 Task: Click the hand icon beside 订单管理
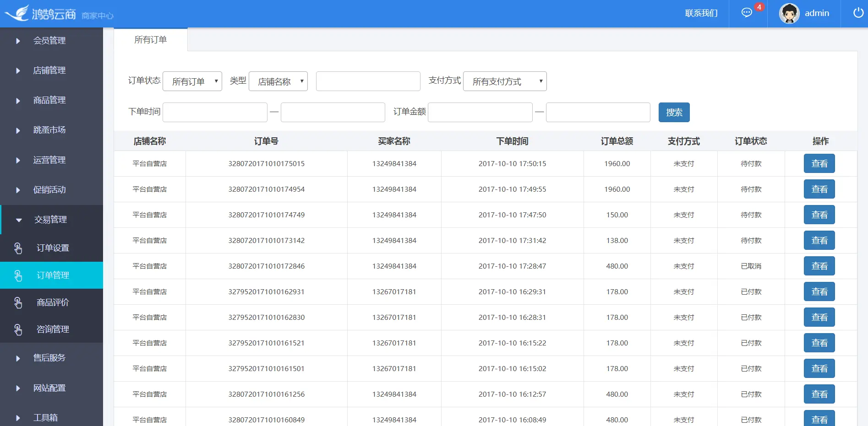tap(18, 275)
